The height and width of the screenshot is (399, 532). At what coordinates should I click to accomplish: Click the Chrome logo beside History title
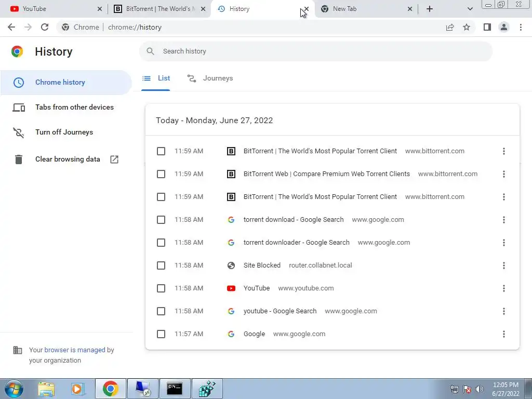[17, 51]
